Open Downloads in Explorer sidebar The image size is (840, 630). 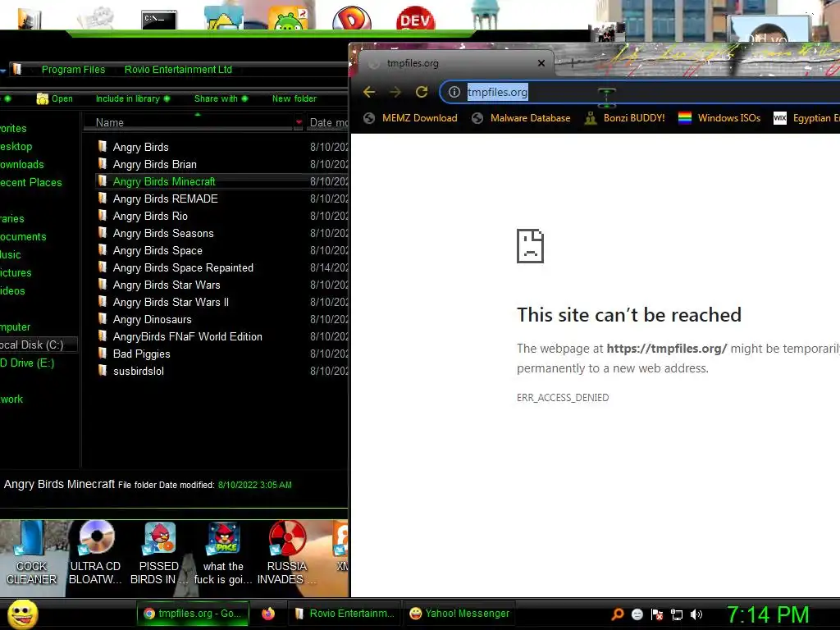tap(21, 164)
